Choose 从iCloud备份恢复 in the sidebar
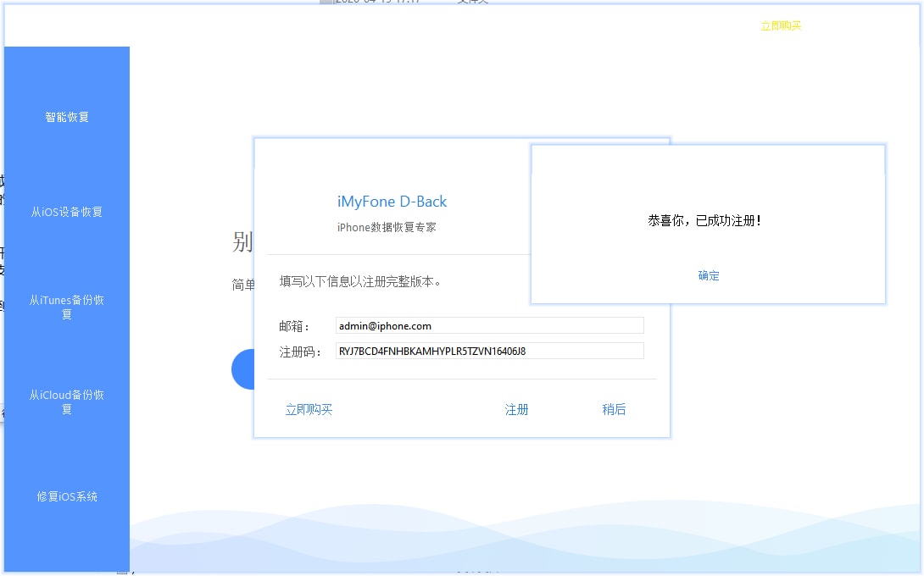The height and width of the screenshot is (576, 924). [67, 402]
